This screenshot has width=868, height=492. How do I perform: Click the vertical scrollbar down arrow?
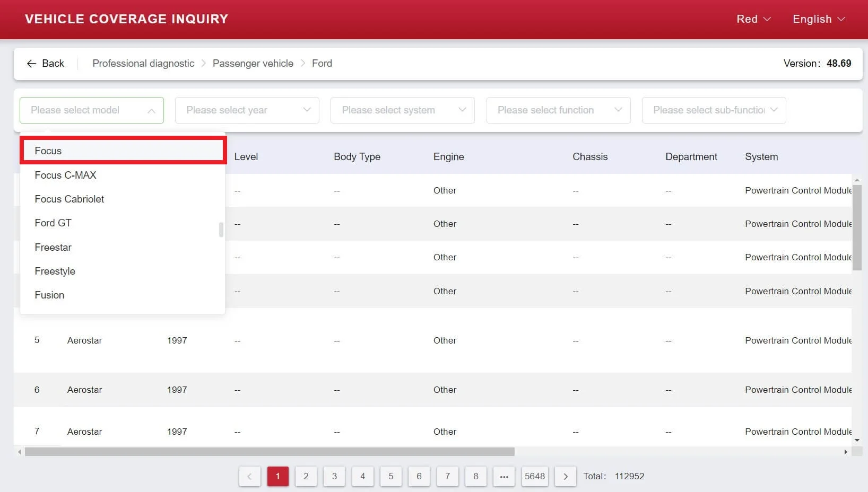tap(857, 440)
